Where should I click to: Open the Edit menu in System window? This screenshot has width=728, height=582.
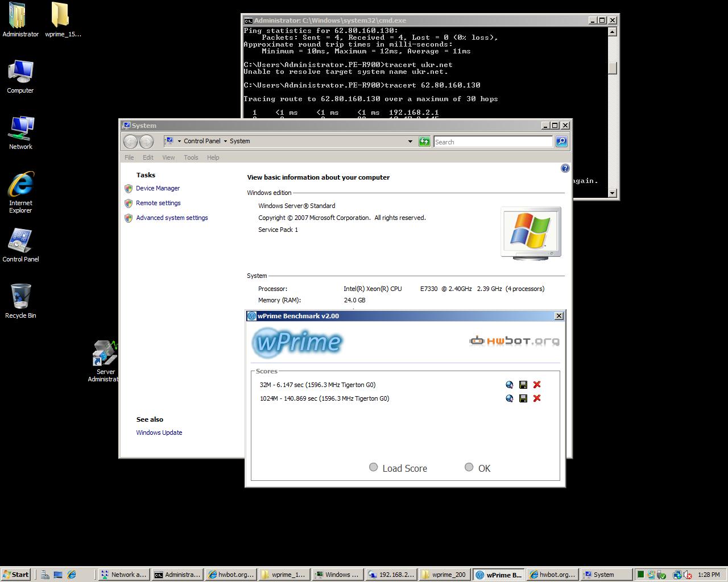click(x=148, y=157)
